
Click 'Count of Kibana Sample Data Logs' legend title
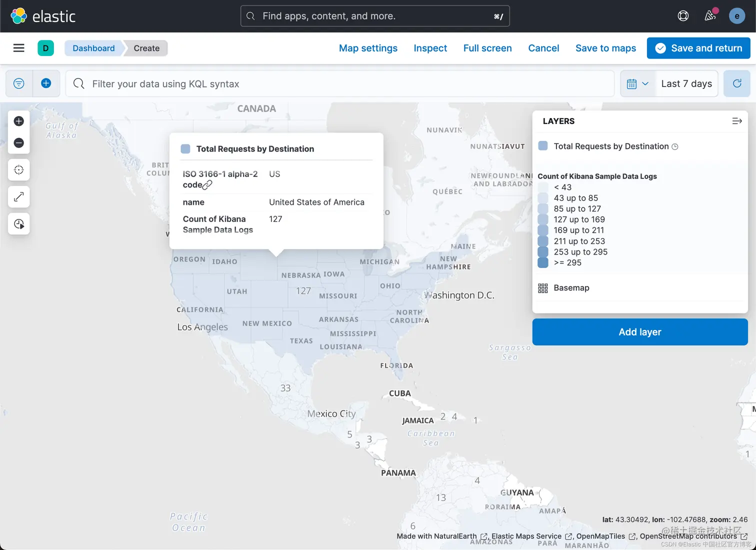(x=597, y=176)
